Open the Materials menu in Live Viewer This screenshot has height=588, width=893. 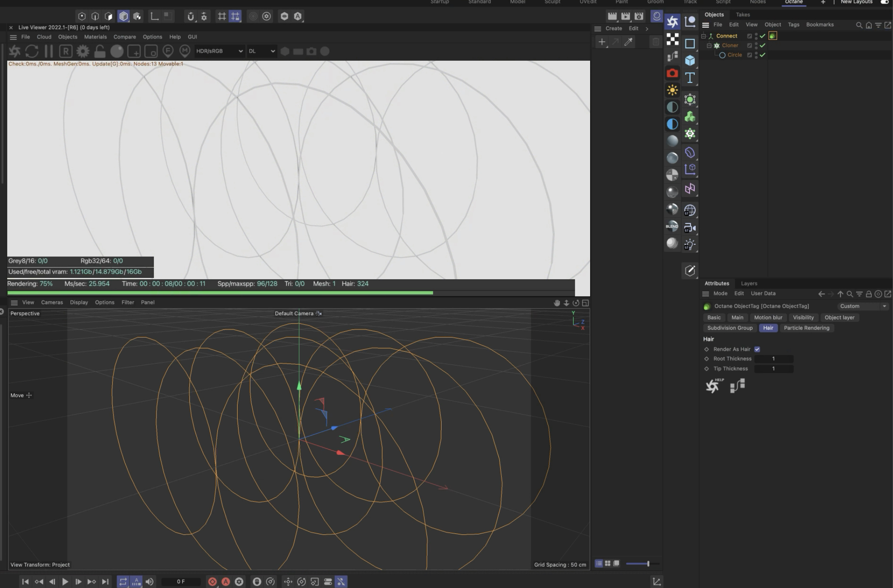coord(95,37)
